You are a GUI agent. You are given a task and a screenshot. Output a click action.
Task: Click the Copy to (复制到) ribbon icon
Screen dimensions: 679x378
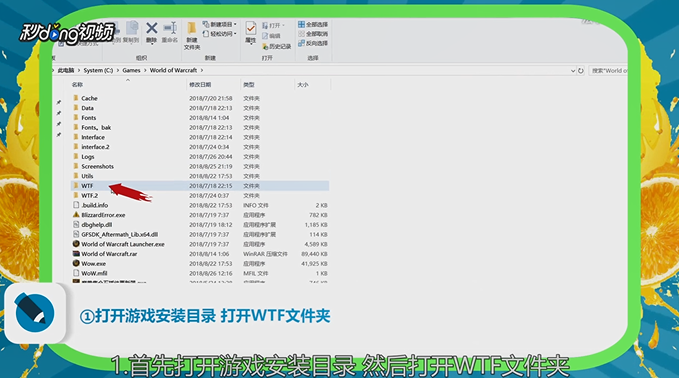click(132, 28)
